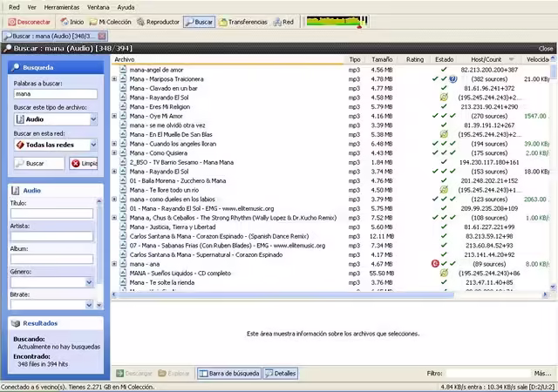This screenshot has height=392, width=558.
Task: Select the Buscar toolbar button
Action: [x=200, y=22]
